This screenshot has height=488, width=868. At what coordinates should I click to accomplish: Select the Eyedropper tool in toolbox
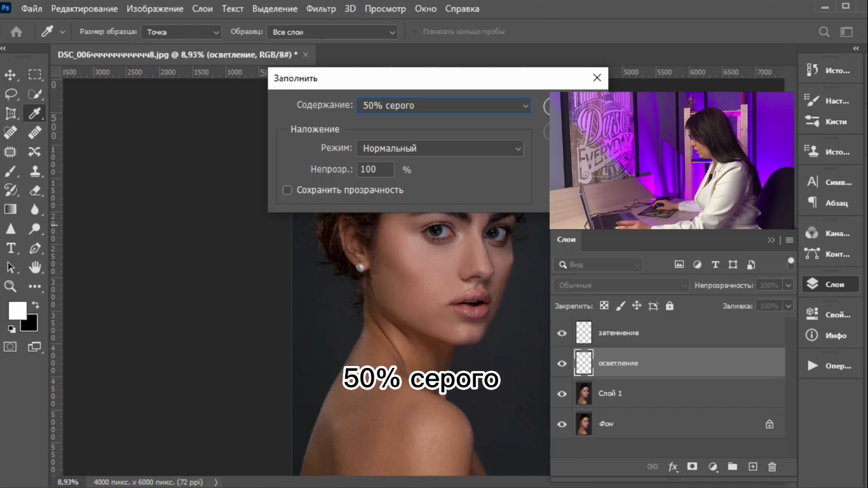tap(35, 113)
